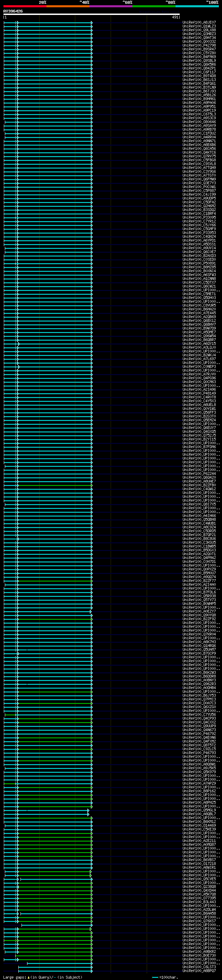Open the UniRef100_B9SR47 hit
The width and height of the screenshot is (222, 980).
pyautogui.click(x=199, y=49)
